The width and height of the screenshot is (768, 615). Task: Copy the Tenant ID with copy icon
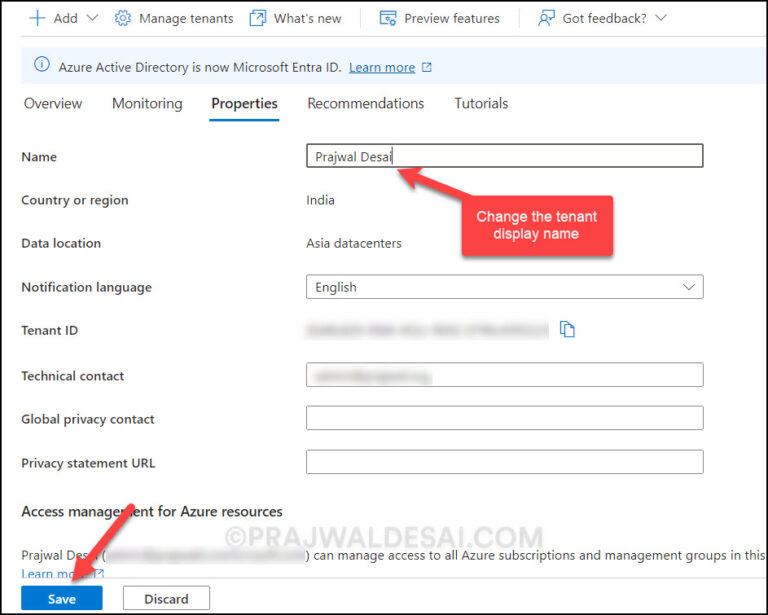tap(567, 330)
